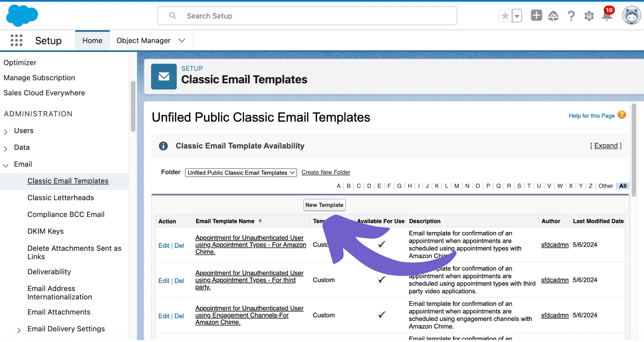Filter templates by letter S
The height and width of the screenshot is (342, 644).
519,186
